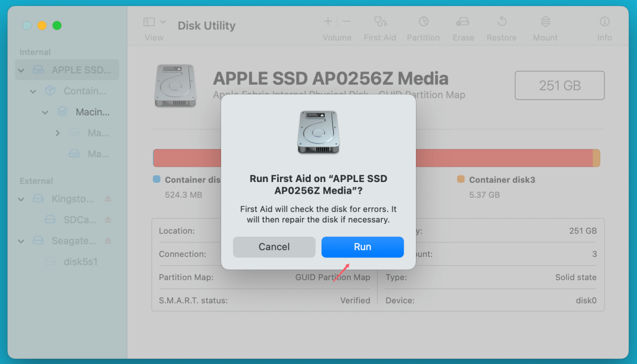The width and height of the screenshot is (637, 364).
Task: Click the "Location:" table label
Action: 177,231
